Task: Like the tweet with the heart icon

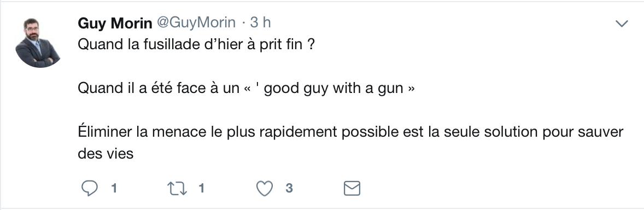Action: click(x=265, y=189)
